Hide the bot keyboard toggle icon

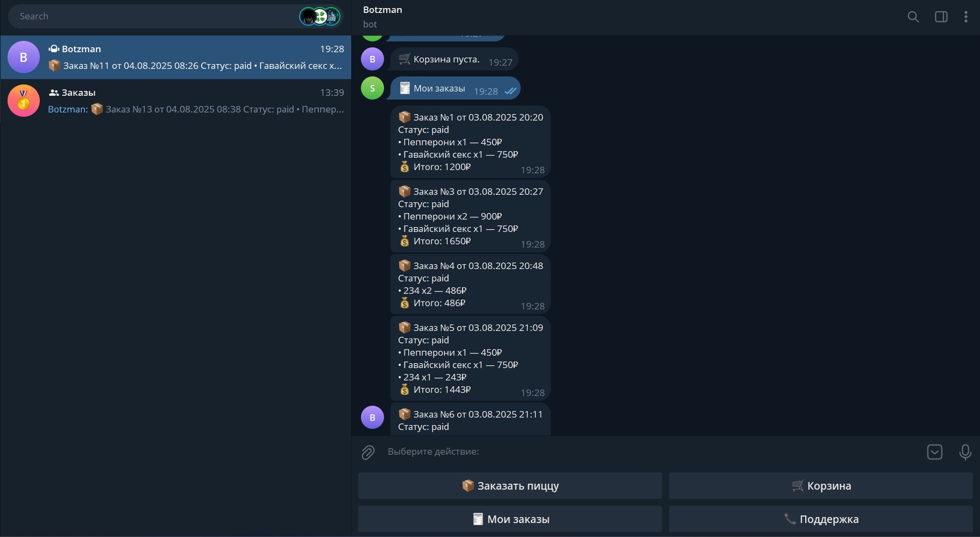[935, 452]
